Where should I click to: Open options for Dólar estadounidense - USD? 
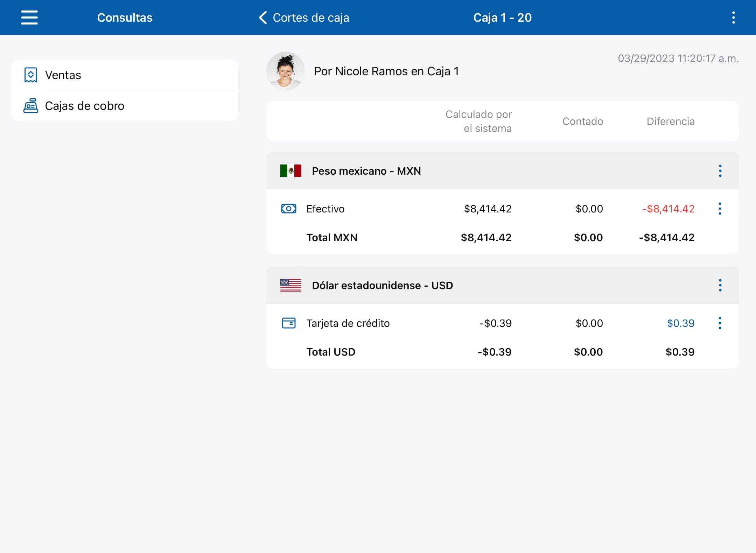point(720,285)
